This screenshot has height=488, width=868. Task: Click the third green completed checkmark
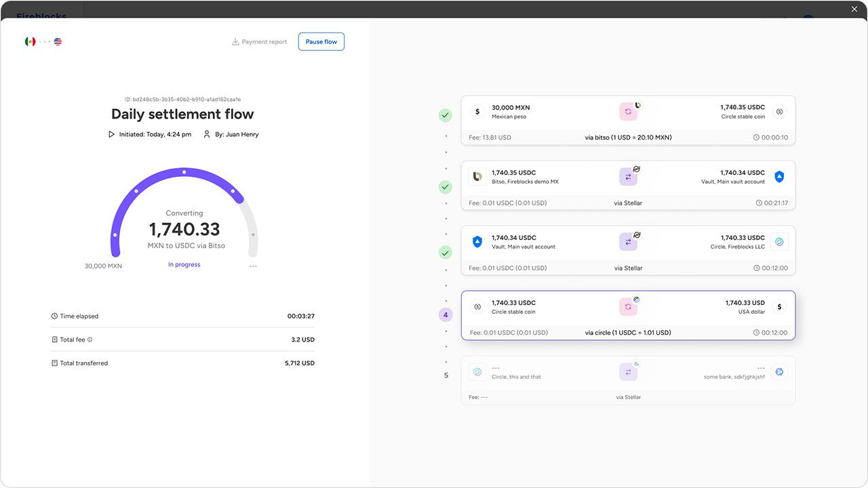[446, 253]
